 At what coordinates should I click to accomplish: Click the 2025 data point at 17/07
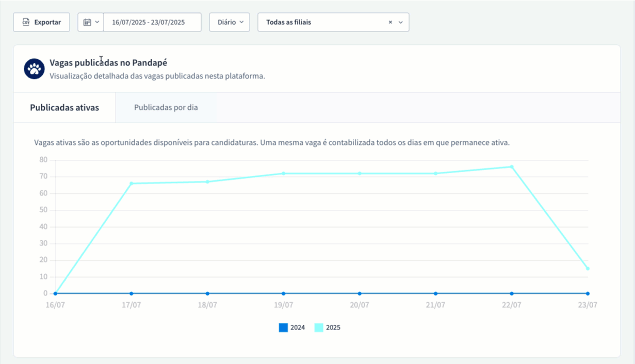pyautogui.click(x=132, y=184)
